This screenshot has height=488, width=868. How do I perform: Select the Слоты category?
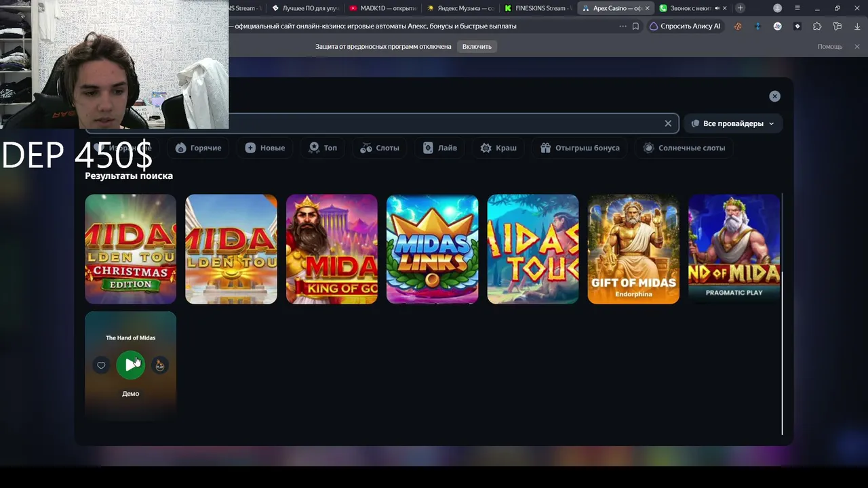coord(380,148)
